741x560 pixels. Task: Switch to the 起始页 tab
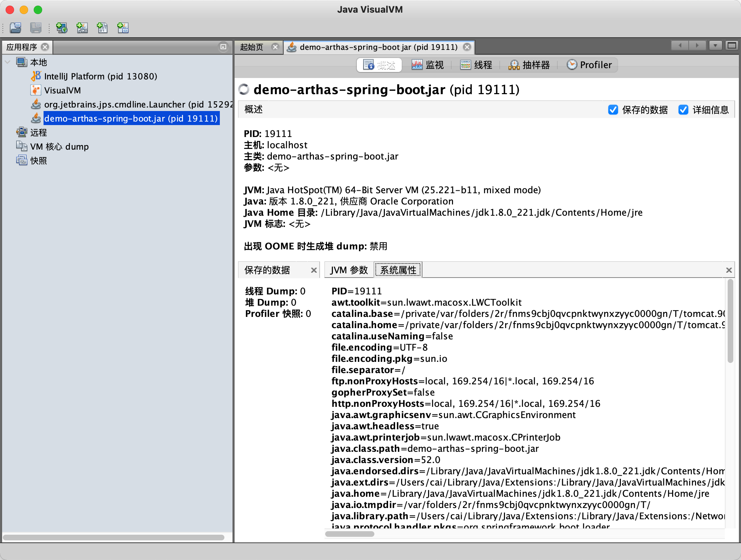(252, 47)
